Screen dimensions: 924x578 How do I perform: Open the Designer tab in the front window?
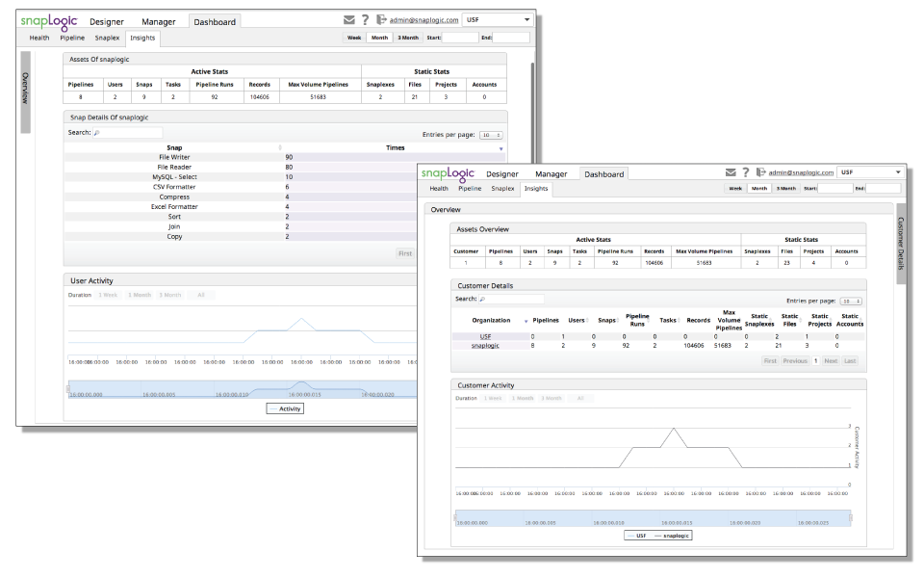pos(502,174)
